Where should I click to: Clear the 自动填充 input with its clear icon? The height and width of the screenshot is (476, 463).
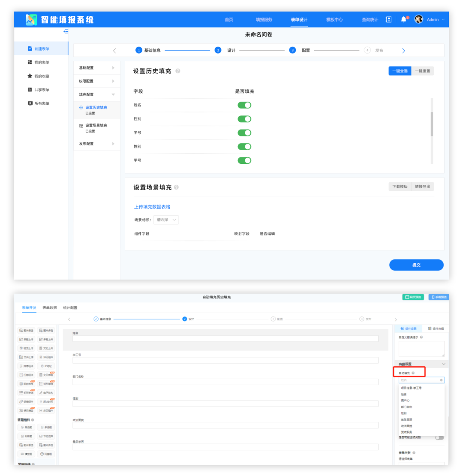tap(441, 380)
